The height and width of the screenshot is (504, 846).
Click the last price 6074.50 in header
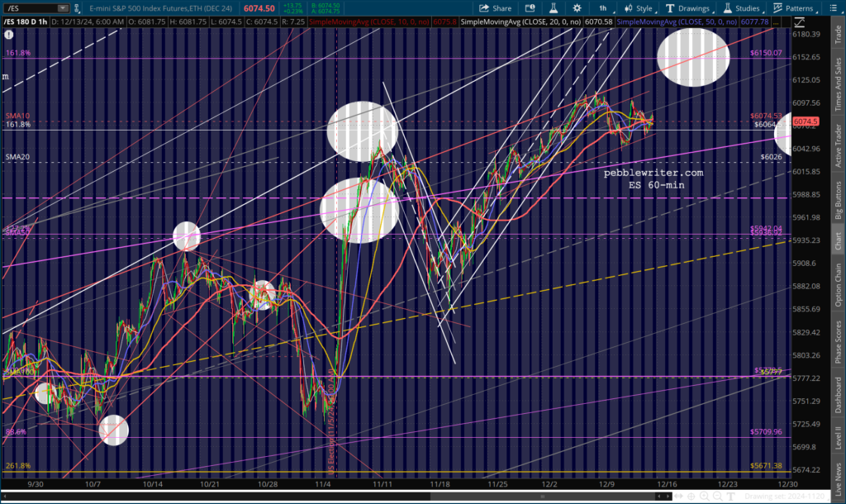(259, 8)
